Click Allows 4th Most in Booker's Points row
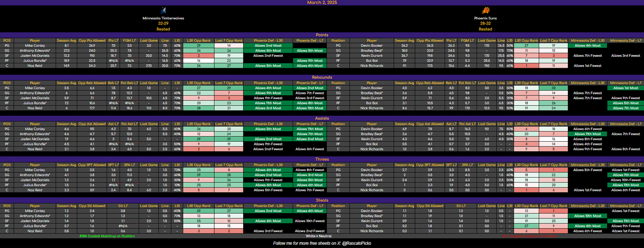 coord(588,46)
